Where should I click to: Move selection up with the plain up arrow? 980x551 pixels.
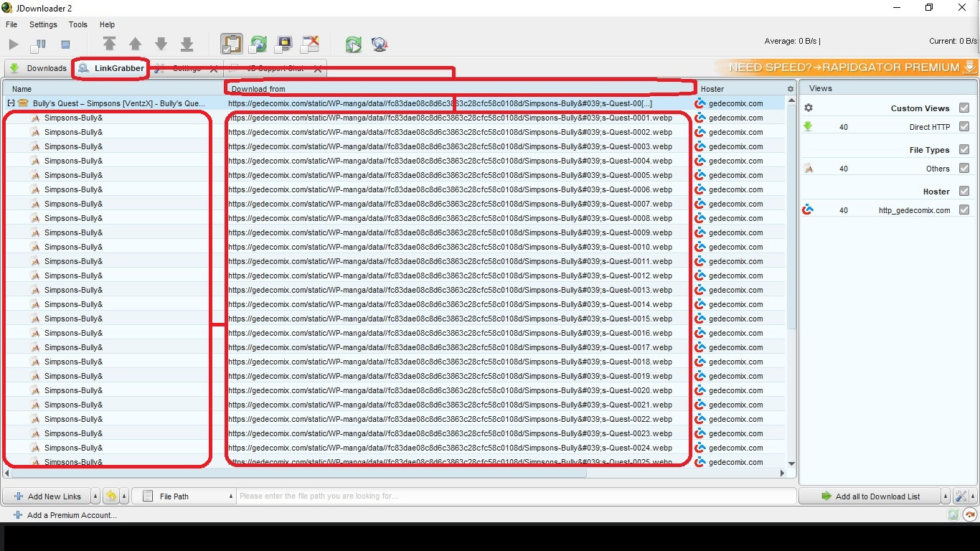135,44
